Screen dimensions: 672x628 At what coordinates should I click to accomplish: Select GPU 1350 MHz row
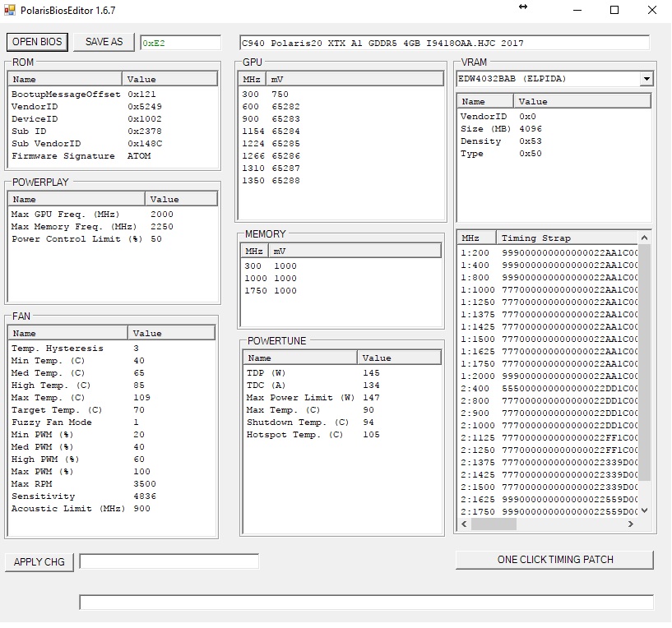[341, 181]
